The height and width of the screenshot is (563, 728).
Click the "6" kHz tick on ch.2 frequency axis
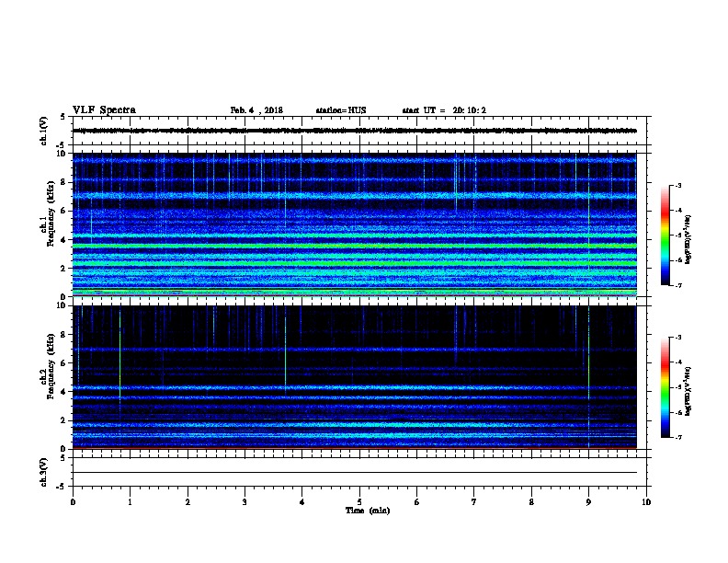64,362
